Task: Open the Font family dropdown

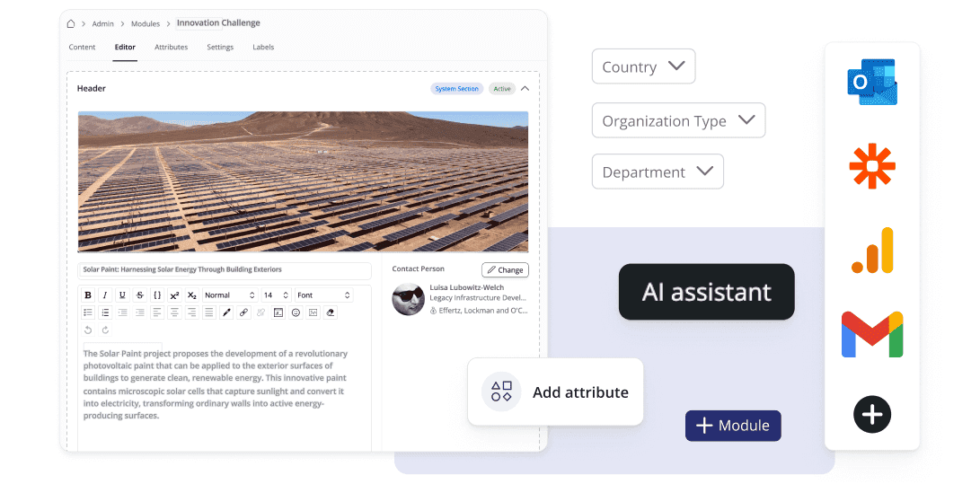Action: click(323, 295)
